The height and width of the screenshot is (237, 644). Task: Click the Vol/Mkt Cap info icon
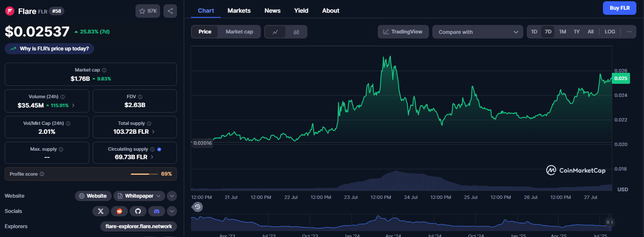click(x=68, y=124)
